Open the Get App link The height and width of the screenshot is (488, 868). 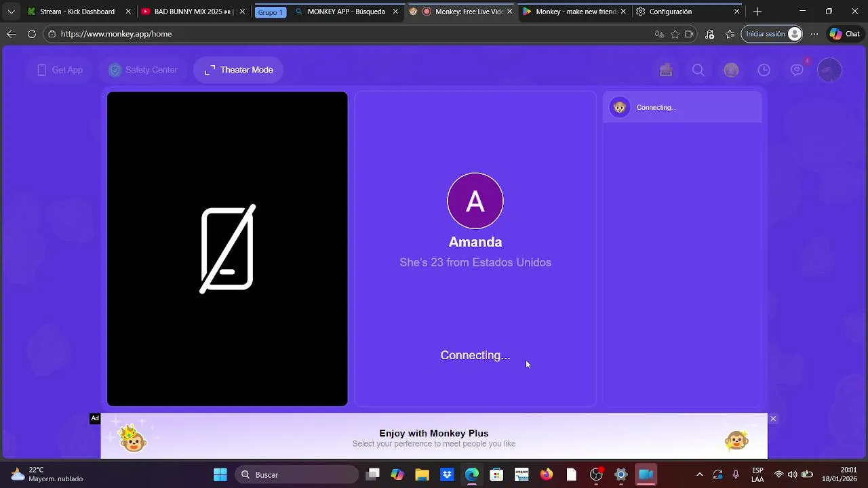tap(60, 70)
